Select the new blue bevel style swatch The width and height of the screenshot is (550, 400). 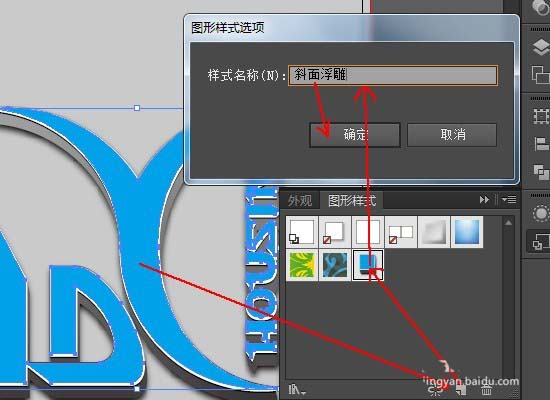(368, 265)
